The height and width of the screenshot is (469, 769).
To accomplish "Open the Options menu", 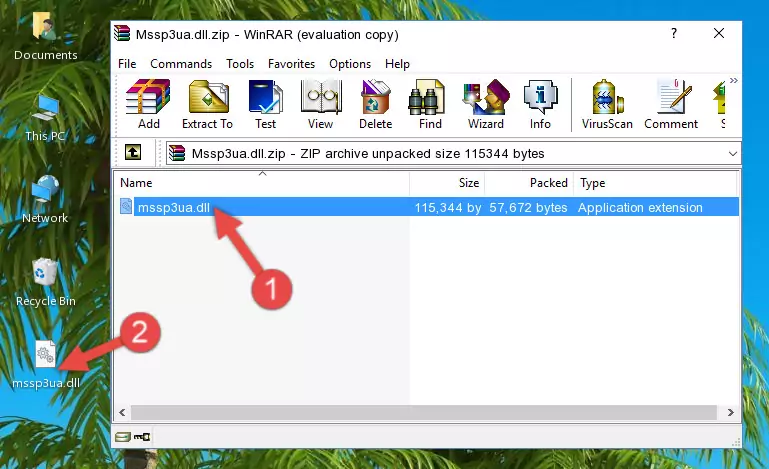I will [x=350, y=64].
